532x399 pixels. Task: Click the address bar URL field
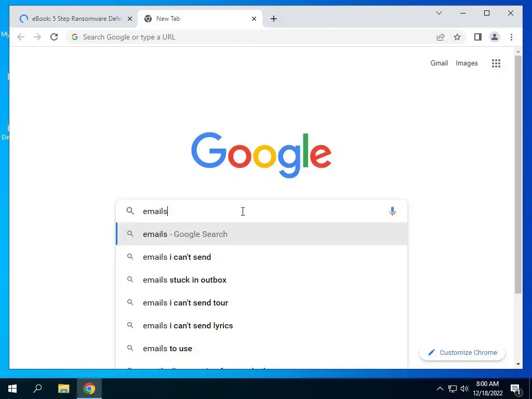[251, 37]
